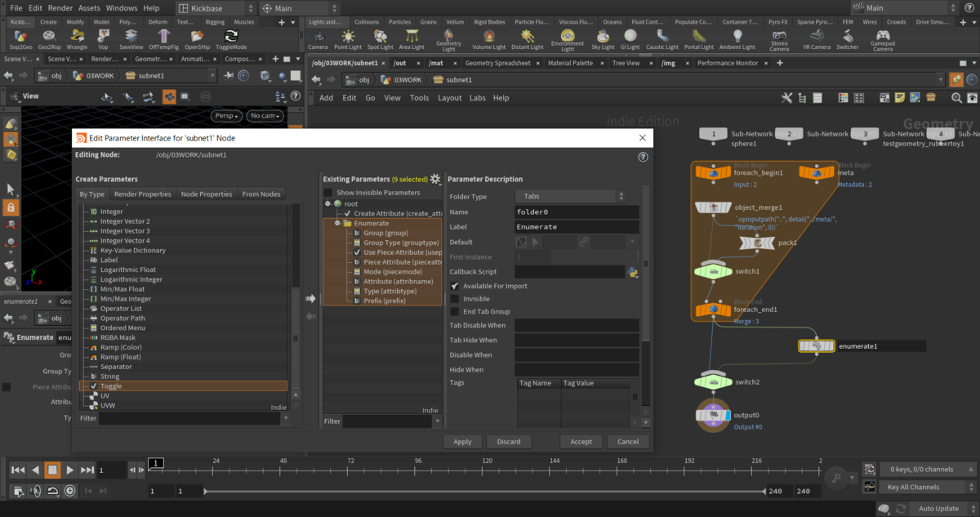The width and height of the screenshot is (980, 517).
Task: Open the Python callback script editor icon
Action: click(x=632, y=272)
